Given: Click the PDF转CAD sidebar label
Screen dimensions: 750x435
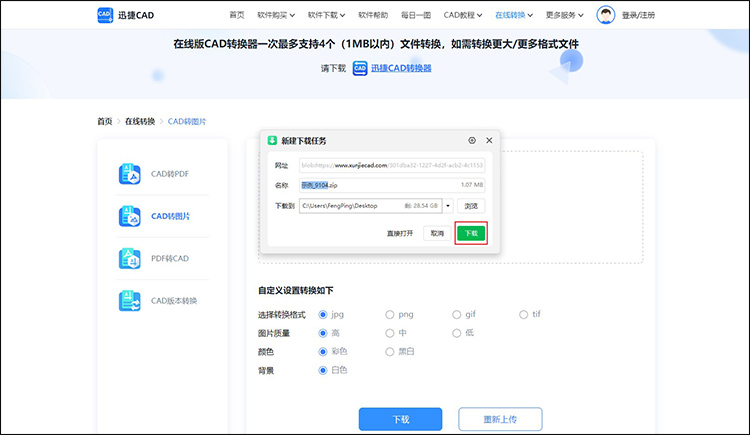Looking at the screenshot, I should tap(170, 258).
